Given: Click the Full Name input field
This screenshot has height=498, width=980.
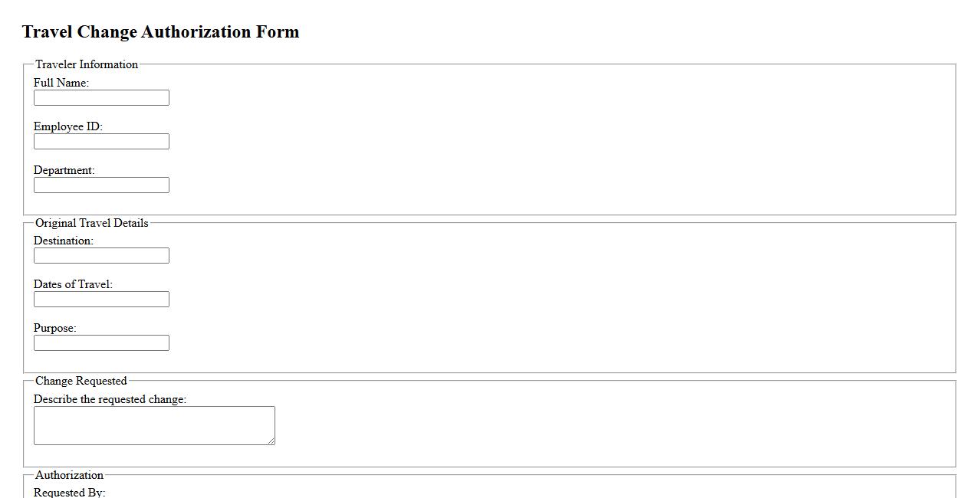Looking at the screenshot, I should pos(101,98).
